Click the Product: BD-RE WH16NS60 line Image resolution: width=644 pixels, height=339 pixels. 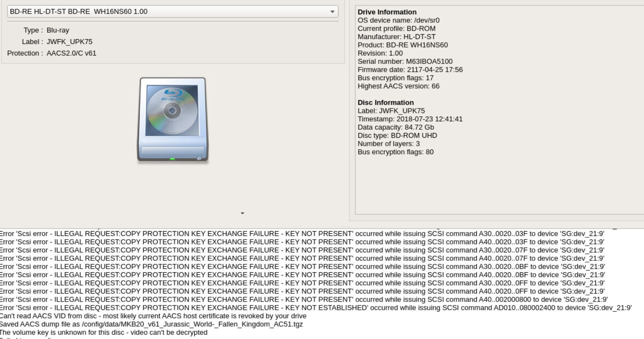(x=403, y=45)
